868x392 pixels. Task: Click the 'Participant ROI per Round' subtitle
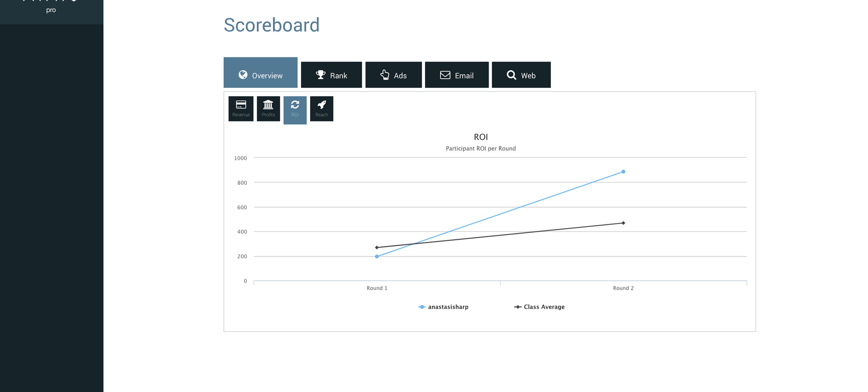tap(481, 148)
